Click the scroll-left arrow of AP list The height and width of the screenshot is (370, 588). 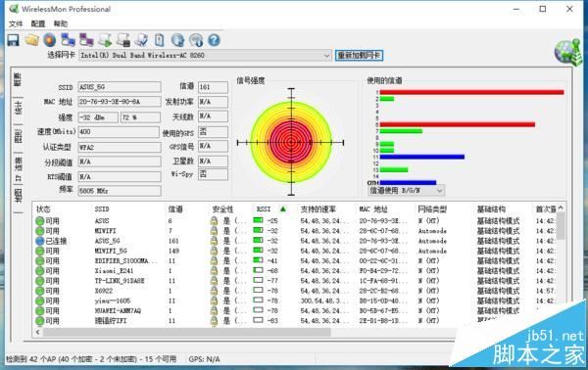point(38,332)
